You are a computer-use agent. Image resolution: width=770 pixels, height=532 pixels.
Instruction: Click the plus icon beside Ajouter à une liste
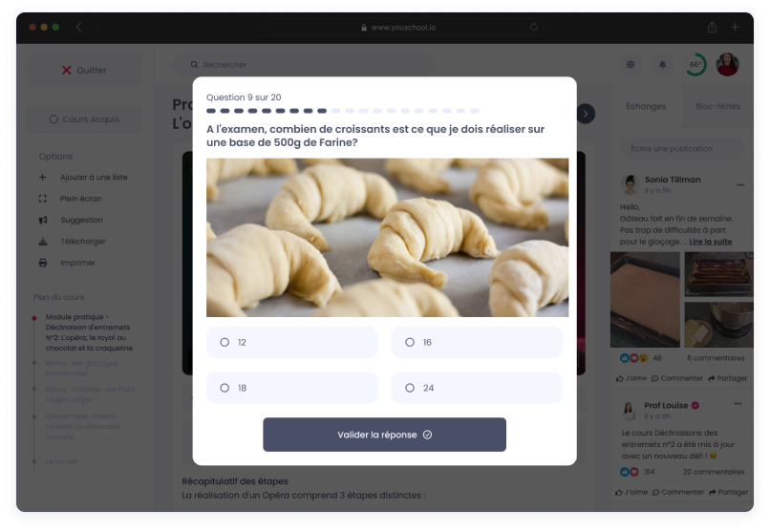click(x=43, y=177)
